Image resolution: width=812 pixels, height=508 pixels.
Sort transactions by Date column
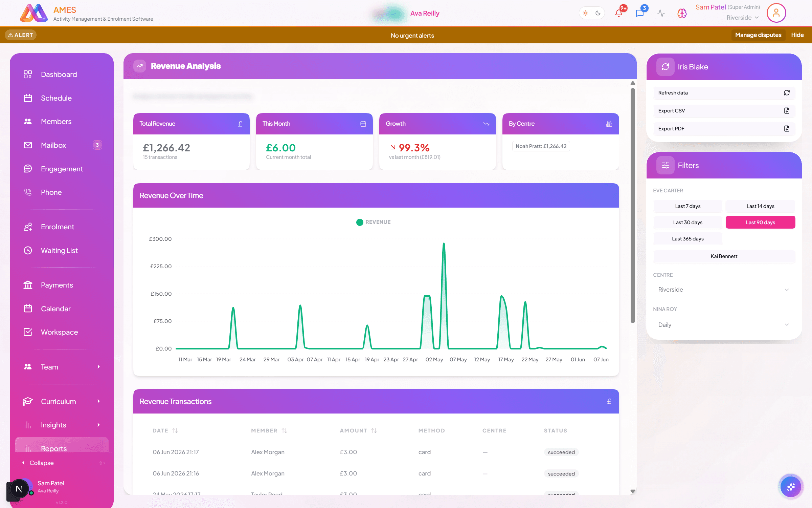click(165, 431)
